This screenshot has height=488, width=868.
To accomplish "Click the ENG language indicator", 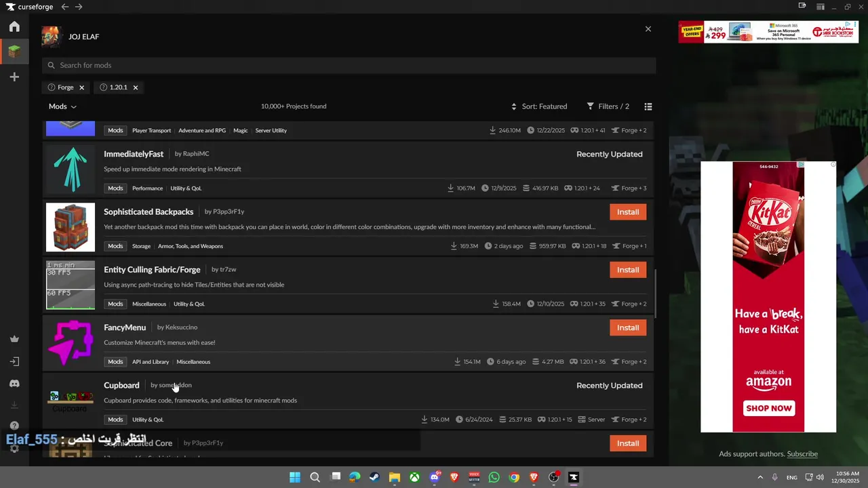I will (792, 477).
